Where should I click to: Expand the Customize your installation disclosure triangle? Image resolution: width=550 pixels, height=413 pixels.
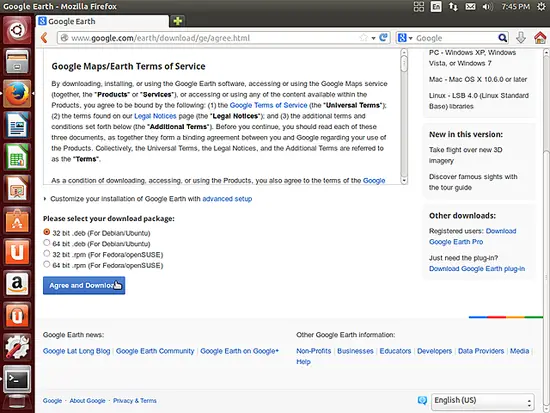45,199
